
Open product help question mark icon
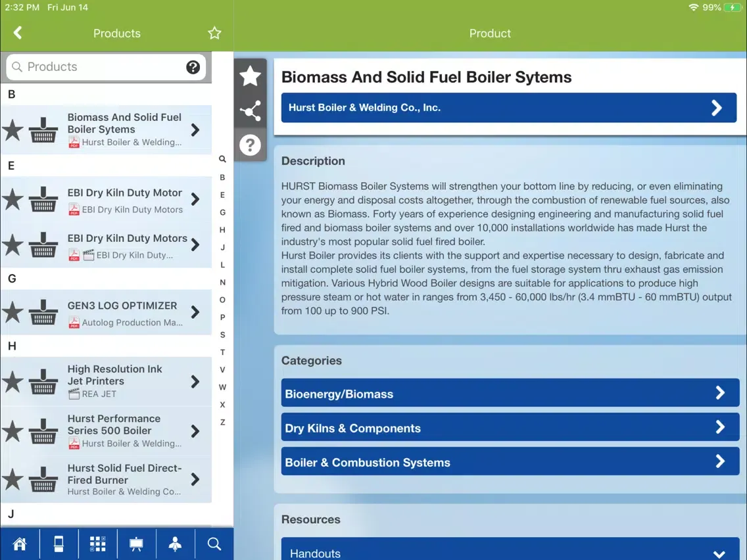(250, 145)
